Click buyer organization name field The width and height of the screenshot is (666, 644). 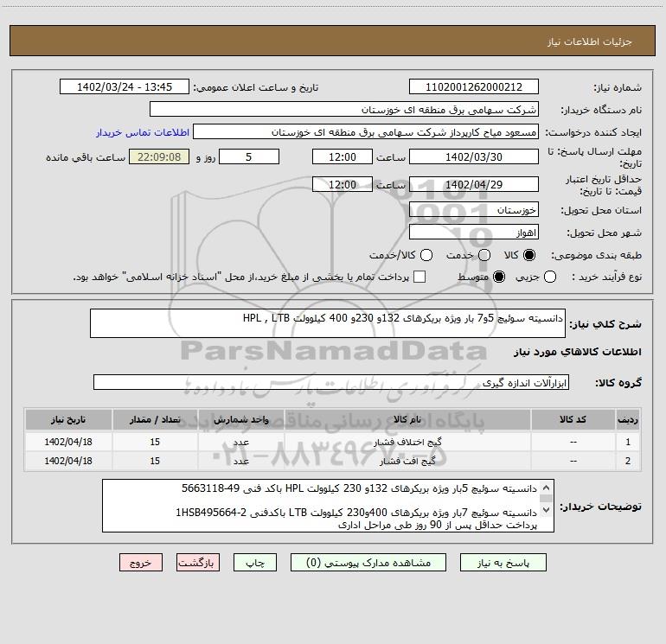[344, 110]
